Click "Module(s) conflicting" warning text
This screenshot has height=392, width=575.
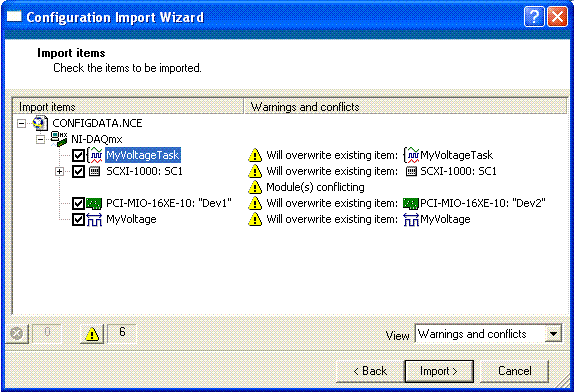coord(315,187)
